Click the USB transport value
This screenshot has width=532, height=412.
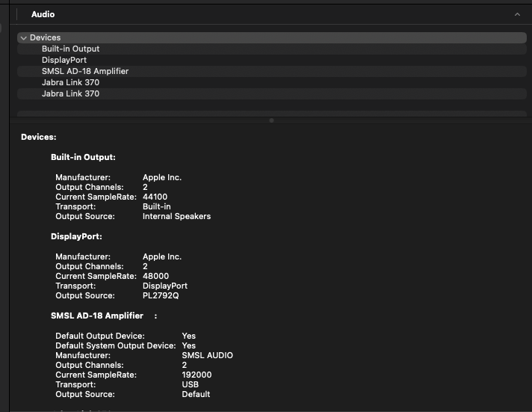[191, 384]
